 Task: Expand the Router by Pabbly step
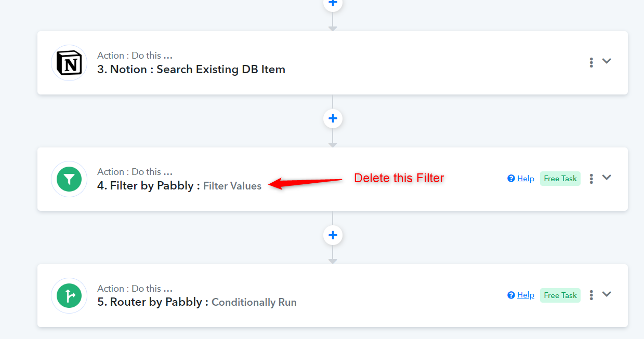click(607, 294)
